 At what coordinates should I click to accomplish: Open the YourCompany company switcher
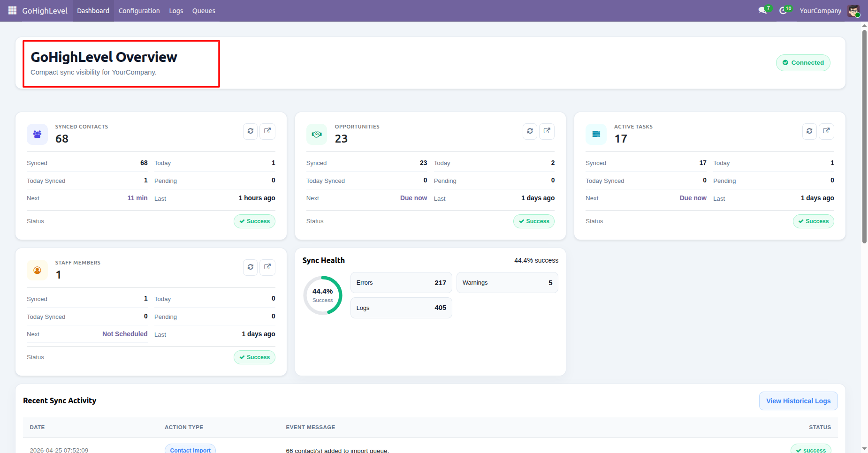point(820,11)
